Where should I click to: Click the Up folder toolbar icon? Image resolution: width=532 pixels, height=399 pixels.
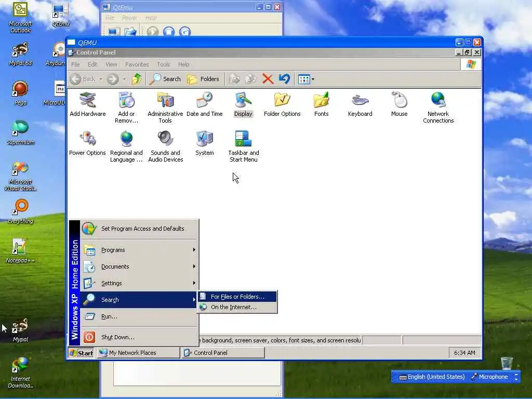coord(137,79)
